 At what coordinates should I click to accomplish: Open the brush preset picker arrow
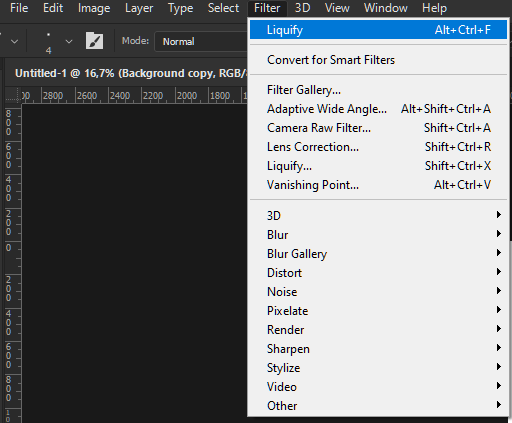click(69, 41)
